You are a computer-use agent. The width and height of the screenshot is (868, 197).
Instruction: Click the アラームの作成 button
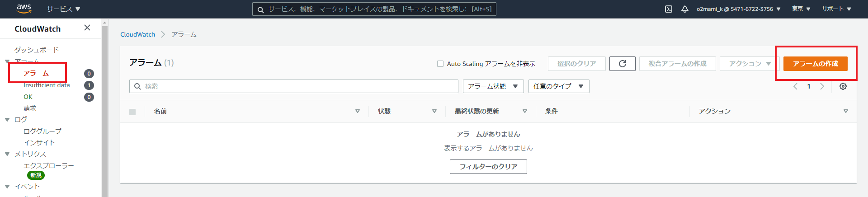click(x=815, y=64)
